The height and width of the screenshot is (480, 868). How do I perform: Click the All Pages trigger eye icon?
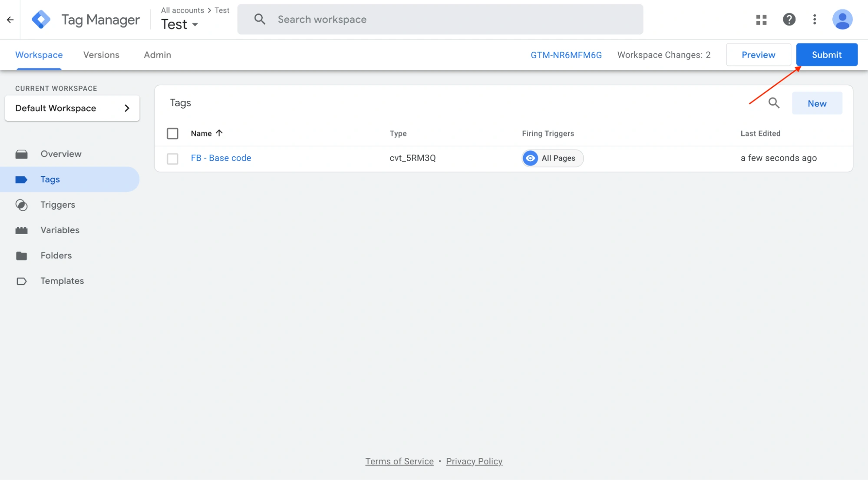[x=530, y=158]
